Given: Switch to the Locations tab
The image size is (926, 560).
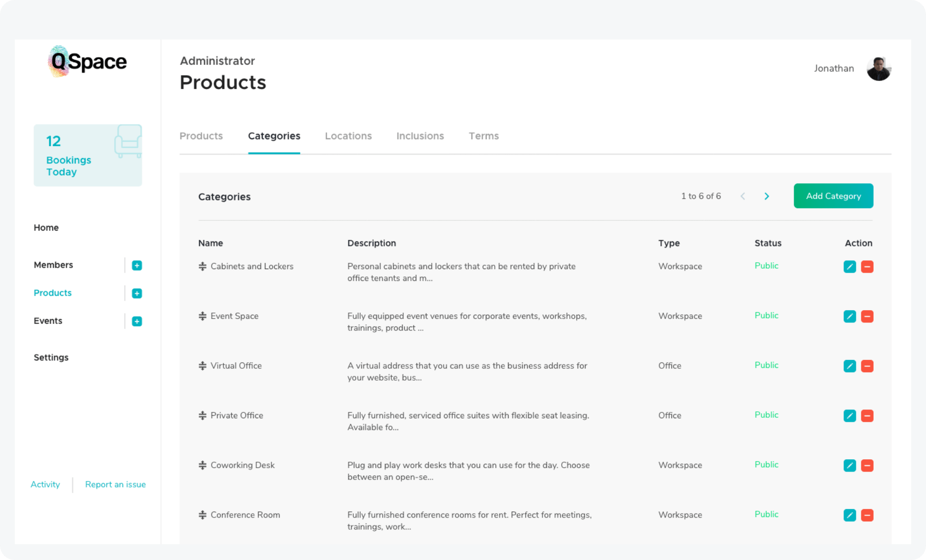Looking at the screenshot, I should pyautogui.click(x=348, y=136).
